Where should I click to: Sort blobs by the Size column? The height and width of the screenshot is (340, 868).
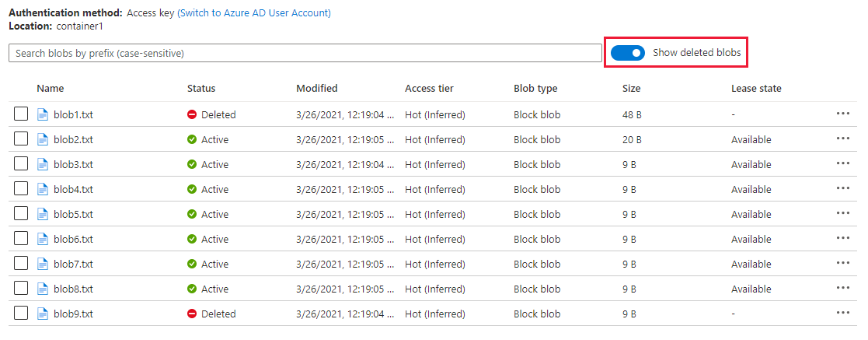pos(631,88)
